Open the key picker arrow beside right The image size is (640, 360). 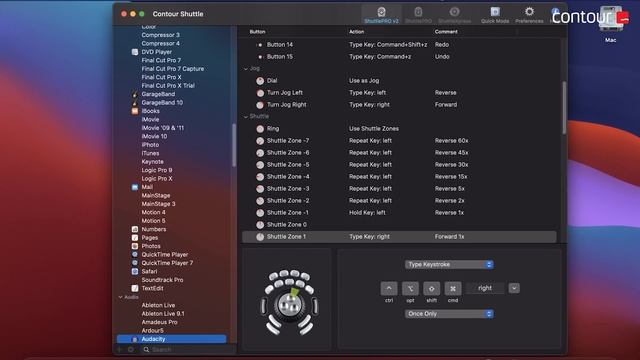coord(514,288)
